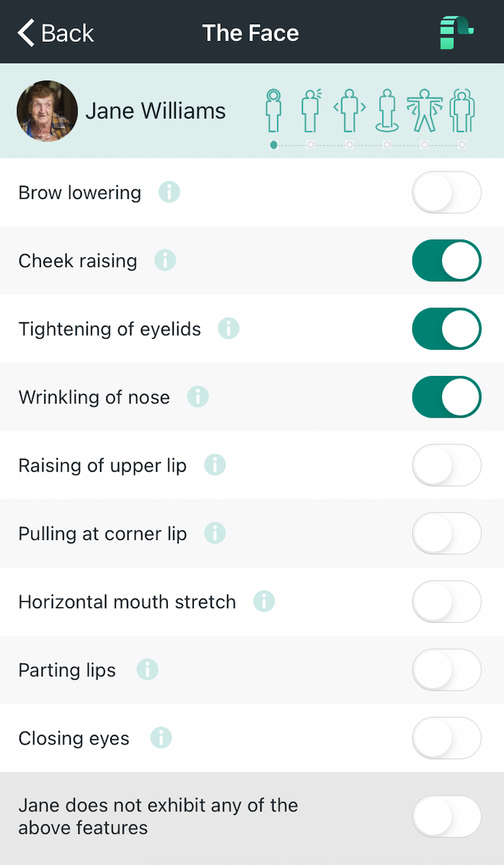Tap the Closing eyes info icon
Viewport: 504px width, 866px height.
pos(161,737)
